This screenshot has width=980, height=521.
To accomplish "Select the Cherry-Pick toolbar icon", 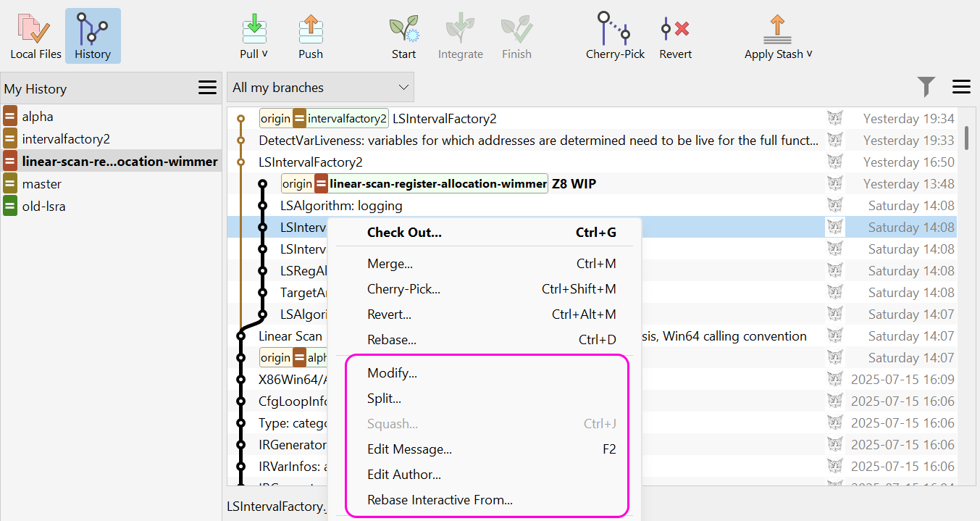I will (614, 29).
